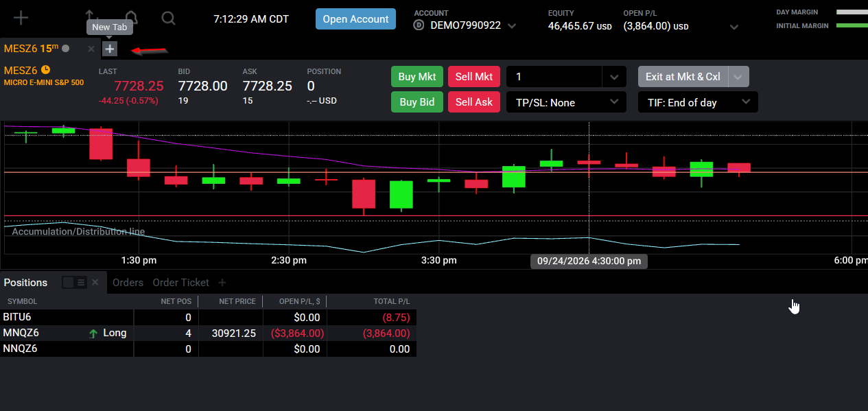Open the order quantity dropdown arrow
Screen dimensions: 868x411
coord(614,77)
